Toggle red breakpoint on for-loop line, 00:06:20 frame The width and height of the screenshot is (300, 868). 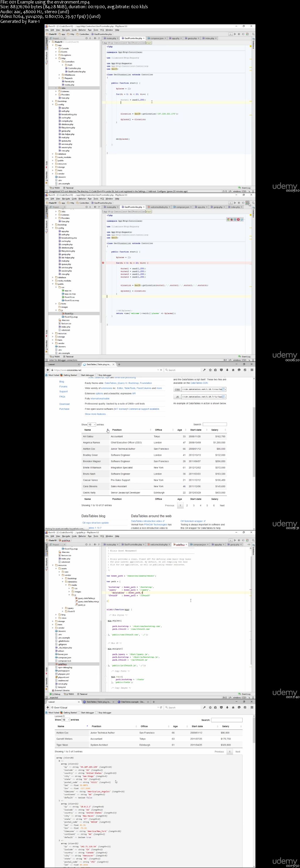click(x=103, y=263)
